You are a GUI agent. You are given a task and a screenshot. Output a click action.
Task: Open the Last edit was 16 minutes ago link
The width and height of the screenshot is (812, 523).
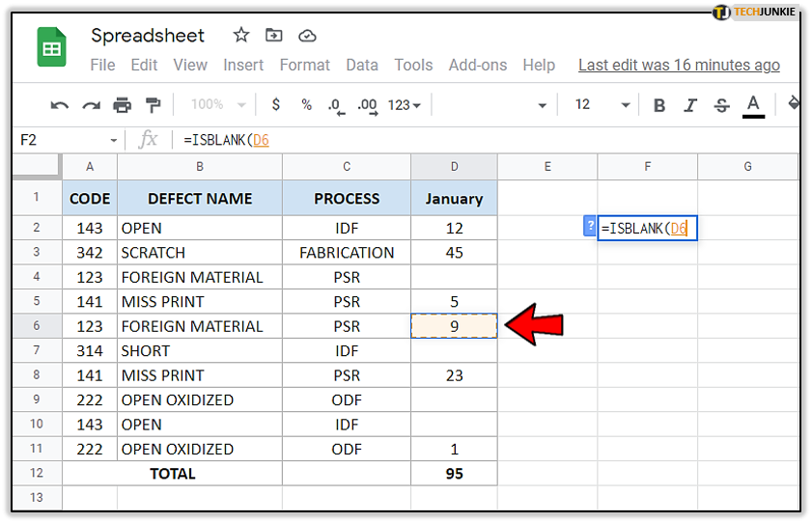tap(679, 66)
